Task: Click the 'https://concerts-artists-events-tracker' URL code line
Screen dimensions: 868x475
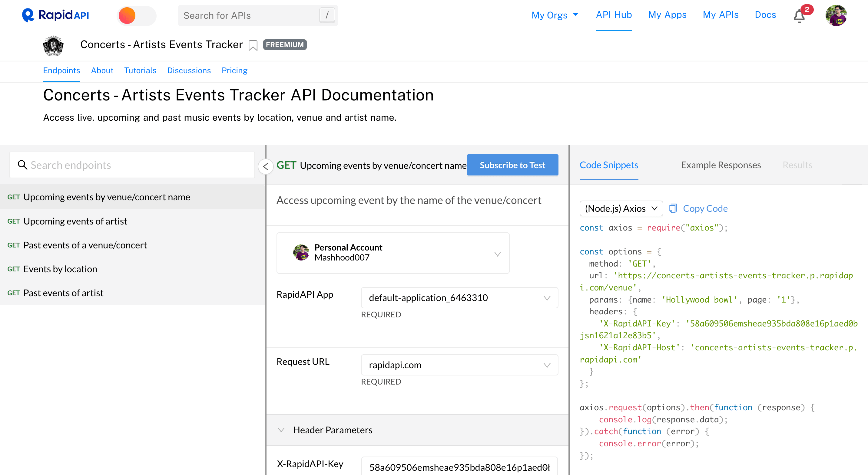Action: 716,281
